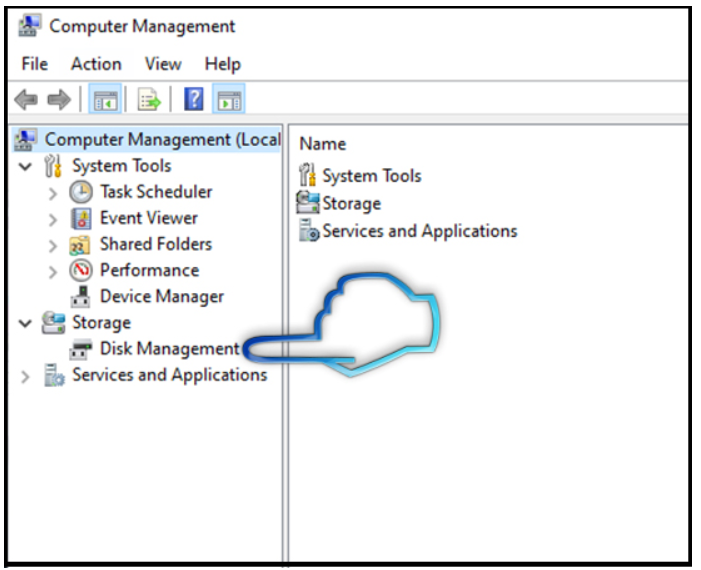Click the Computer Management title bar icon
The image size is (701, 570).
pyautogui.click(x=30, y=26)
